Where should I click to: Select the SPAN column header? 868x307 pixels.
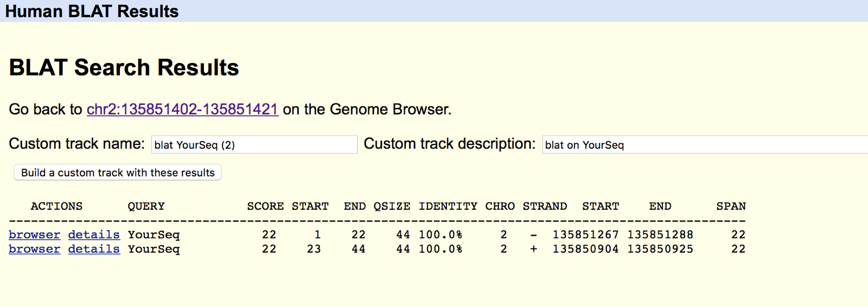(731, 206)
